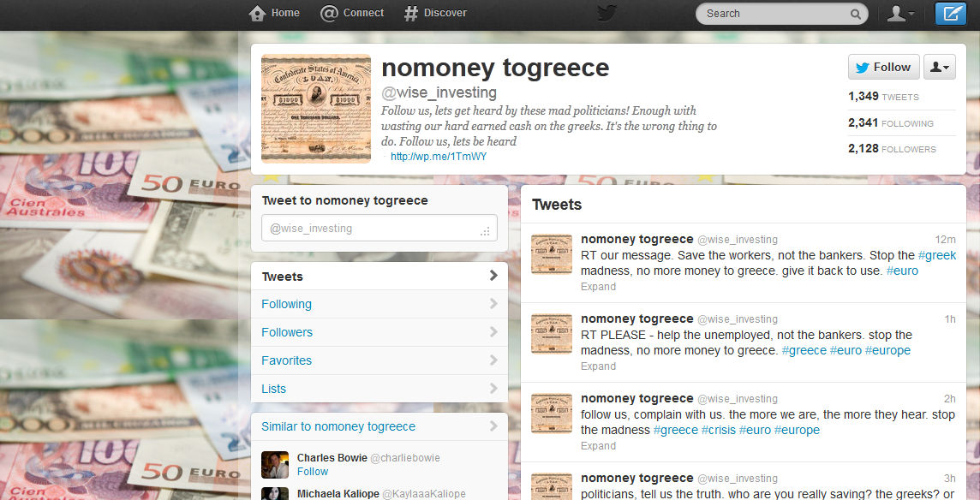Screen dimensions: 980x500
Task: Click the Confederate loan profile picture
Action: [x=315, y=109]
